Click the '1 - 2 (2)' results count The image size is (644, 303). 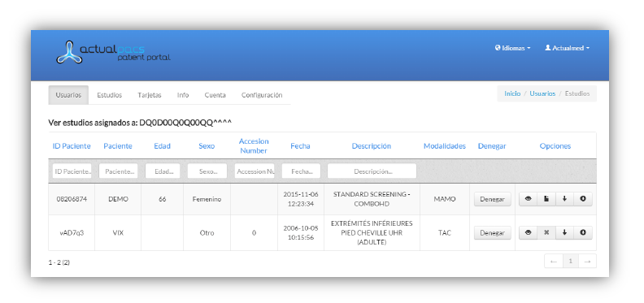(59, 262)
